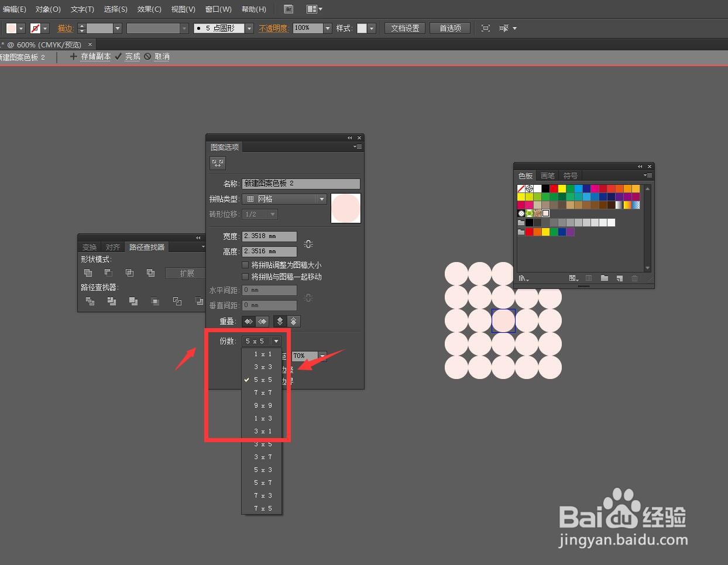Click the 首选项 button

coord(450,28)
